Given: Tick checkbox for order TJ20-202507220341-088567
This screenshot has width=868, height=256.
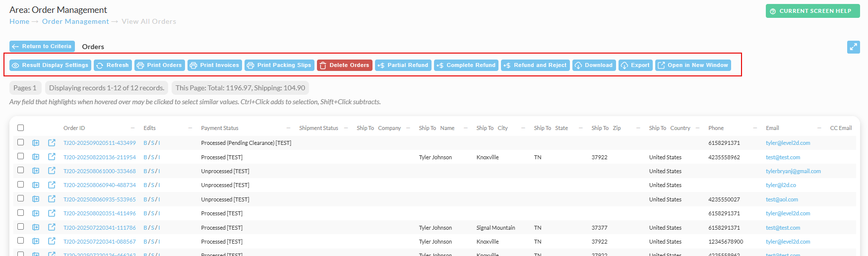Looking at the screenshot, I should [x=20, y=240].
